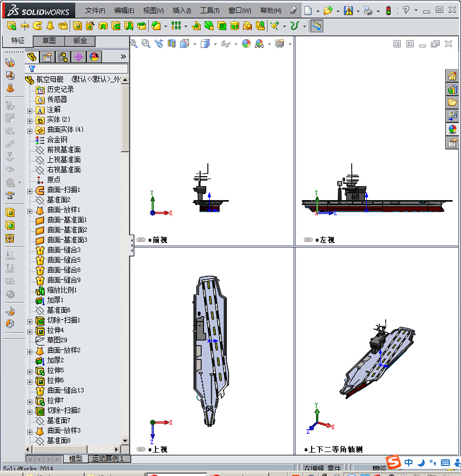Expand the 曲面-放样1 feature node

click(30, 211)
